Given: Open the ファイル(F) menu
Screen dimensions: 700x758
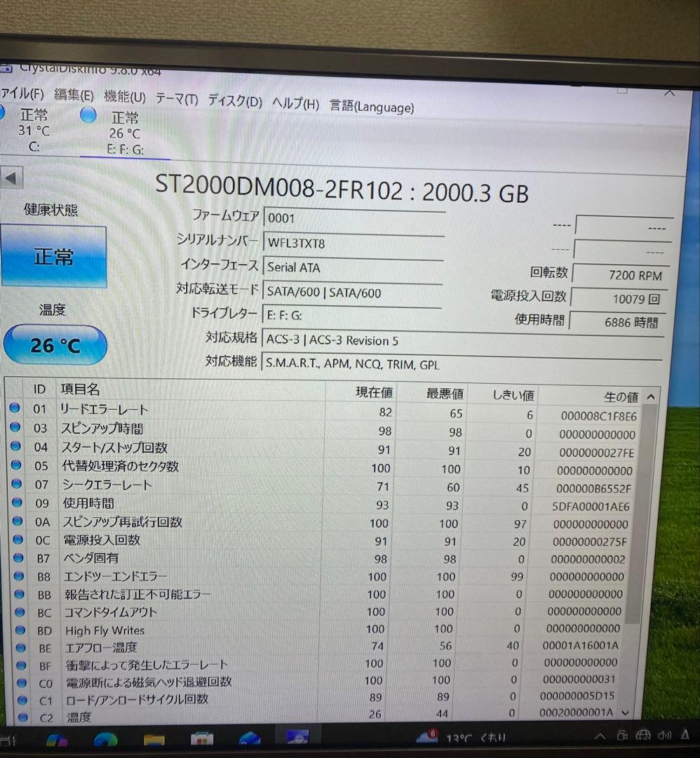Looking at the screenshot, I should pos(22,93).
